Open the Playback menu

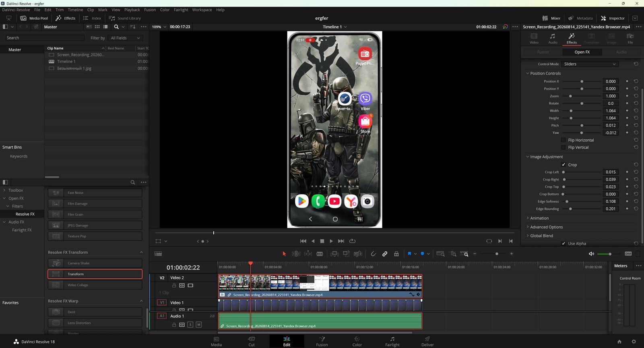[x=132, y=10]
